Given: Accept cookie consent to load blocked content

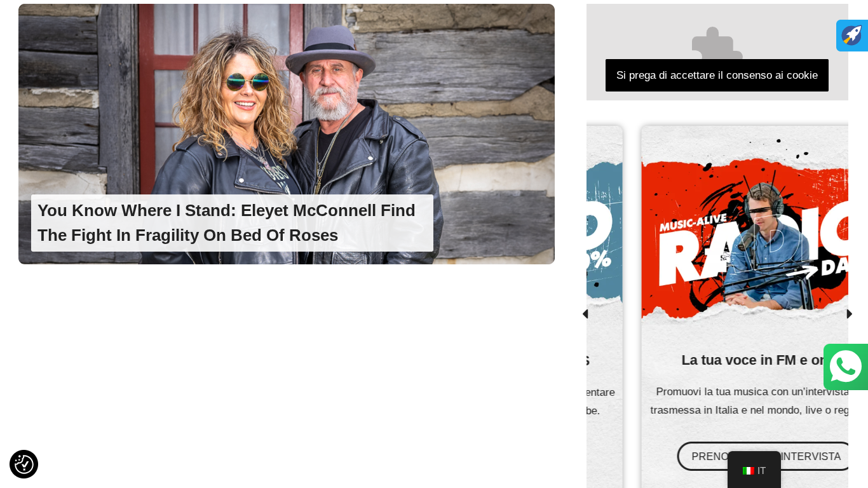Looking at the screenshot, I should (717, 76).
